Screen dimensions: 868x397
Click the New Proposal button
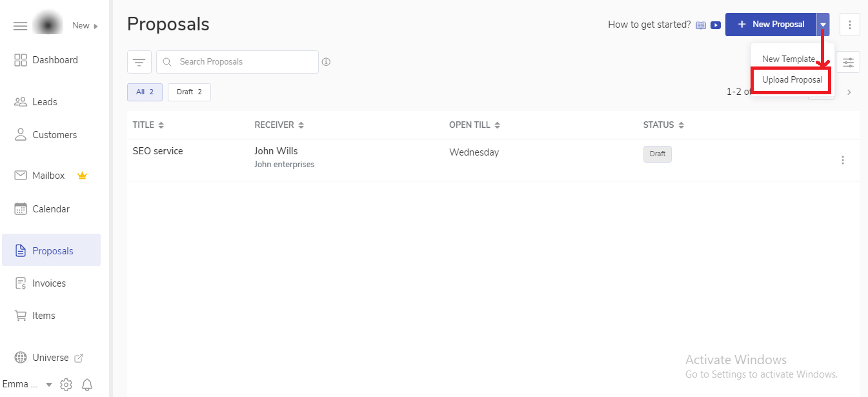(x=771, y=25)
